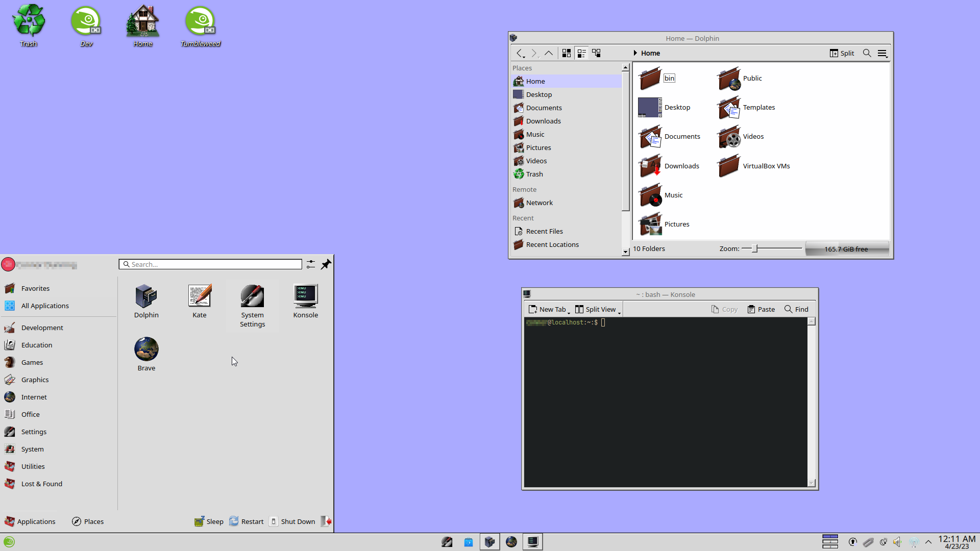This screenshot has height=551, width=980.
Task: Expand the Home breadcrumb arrow in Dolphin
Action: pos(635,53)
